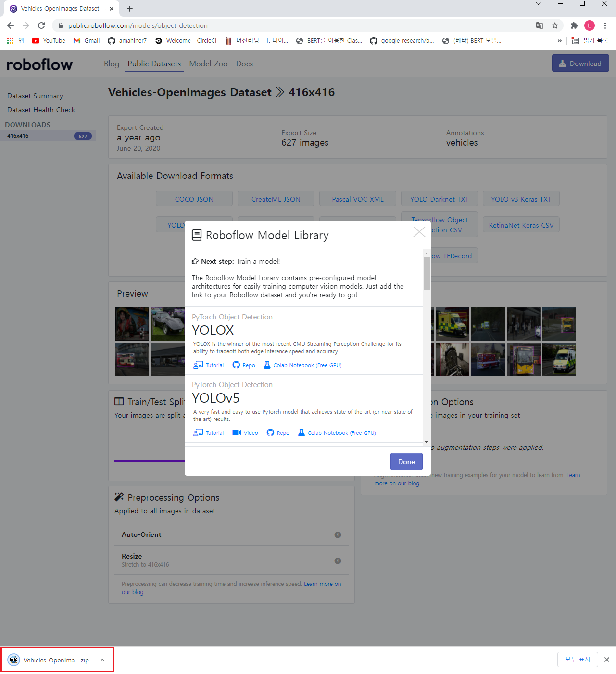Open the tab search dropdown arrow
Image resolution: width=616 pixels, height=674 pixels.
point(538,4)
